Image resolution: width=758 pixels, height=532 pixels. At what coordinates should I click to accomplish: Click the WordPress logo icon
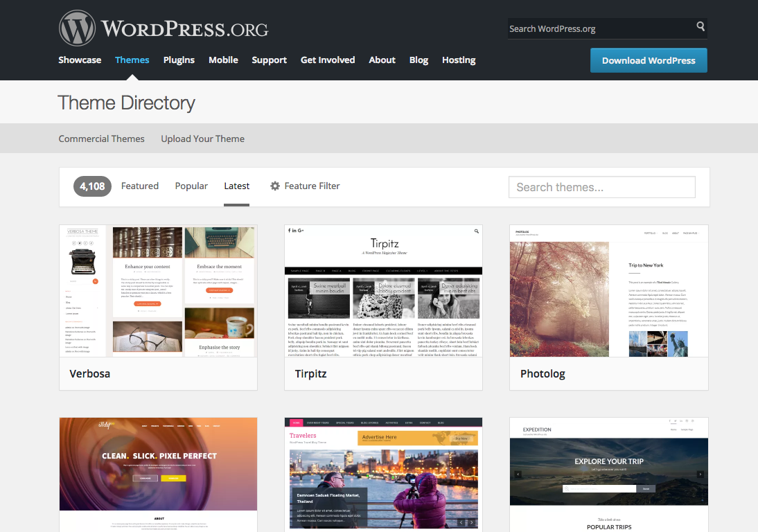pos(77,28)
